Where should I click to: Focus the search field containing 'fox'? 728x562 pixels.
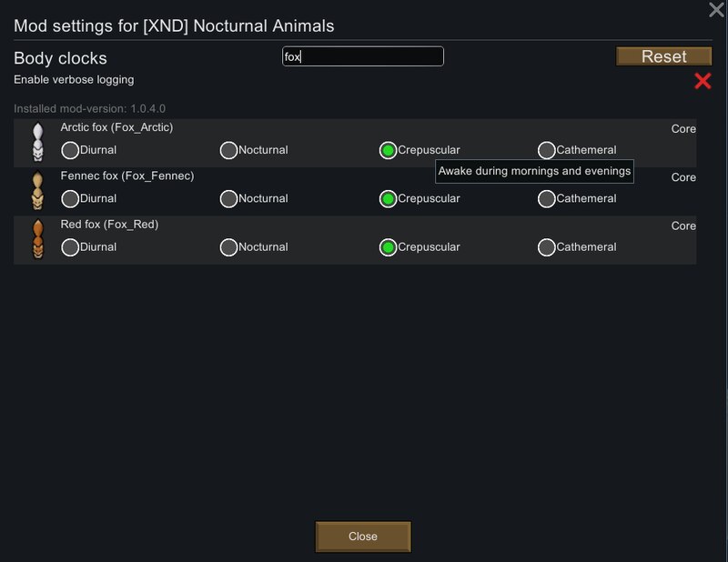pos(362,56)
